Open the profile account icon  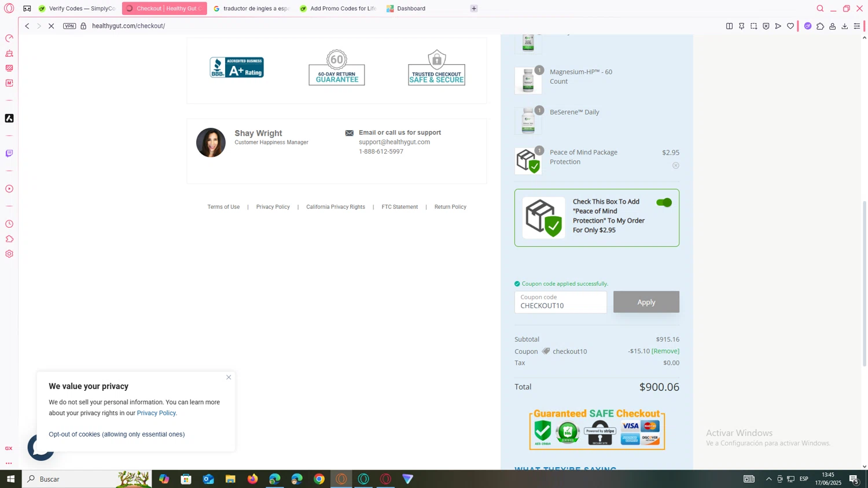tap(832, 26)
